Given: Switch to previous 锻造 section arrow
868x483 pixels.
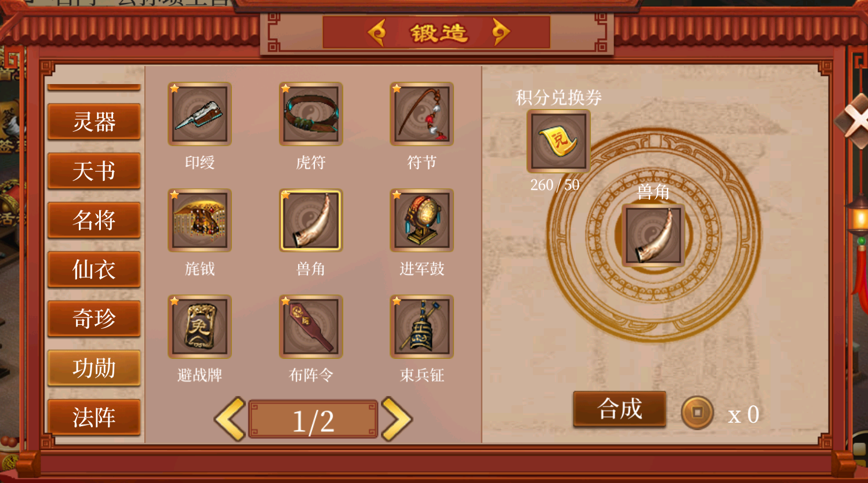Looking at the screenshot, I should [x=377, y=32].
